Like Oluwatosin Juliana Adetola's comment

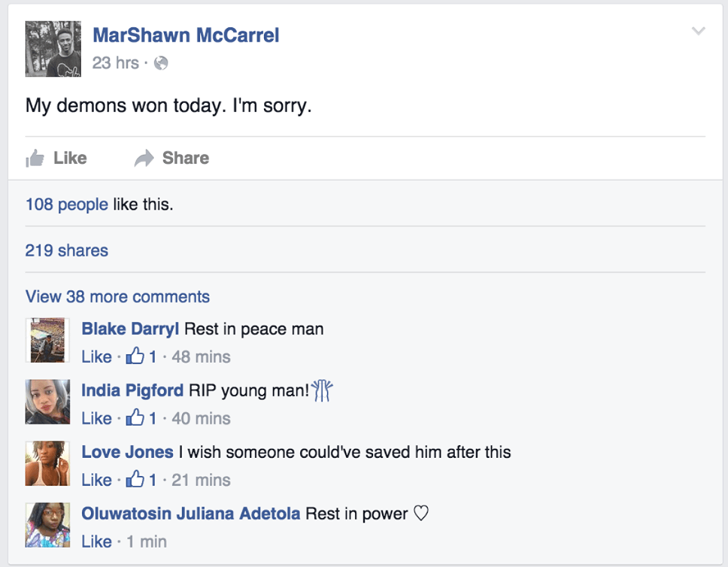(96, 541)
